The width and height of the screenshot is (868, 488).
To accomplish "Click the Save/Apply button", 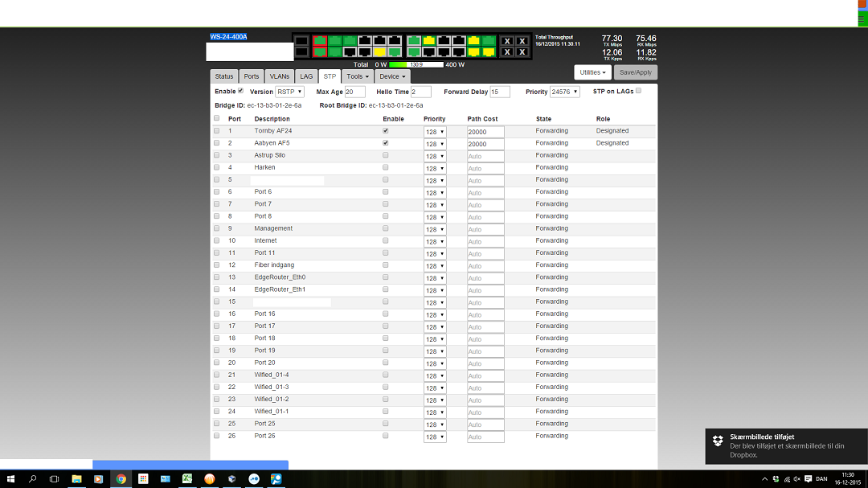I will (635, 72).
